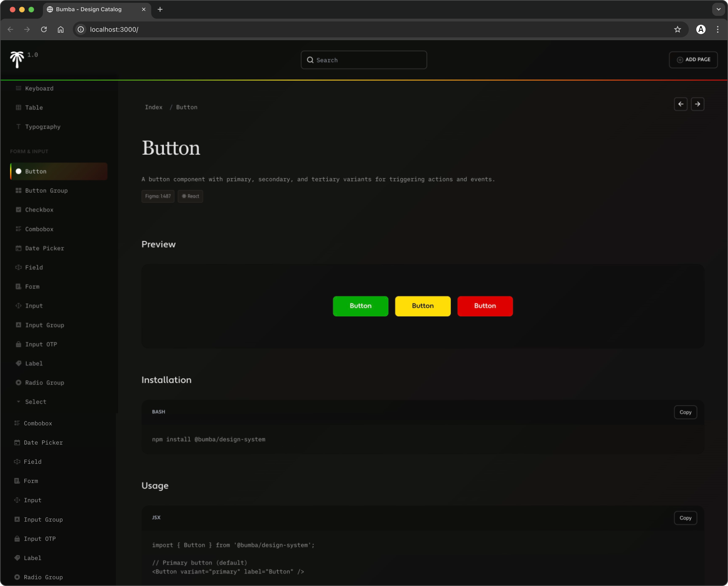The height and width of the screenshot is (586, 728).
Task: Open the browser tab list chevron
Action: [x=718, y=9]
